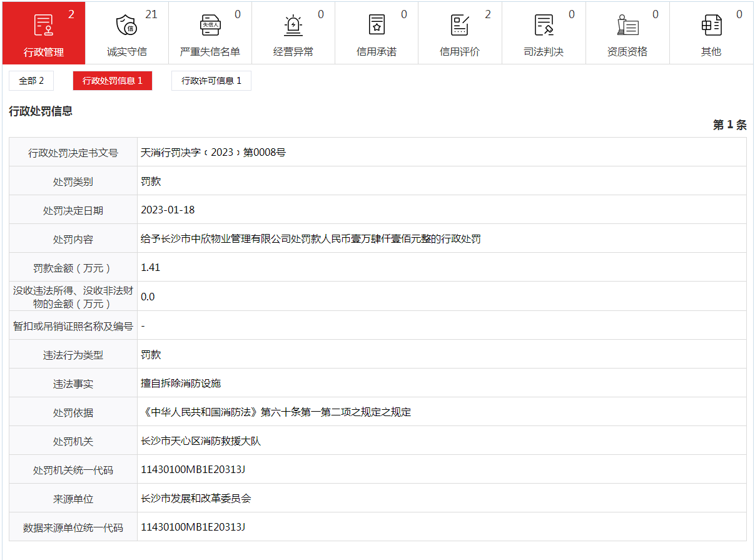The height and width of the screenshot is (560, 755).
Task: Select 行政处罚信息 1 filter button
Action: 113,81
